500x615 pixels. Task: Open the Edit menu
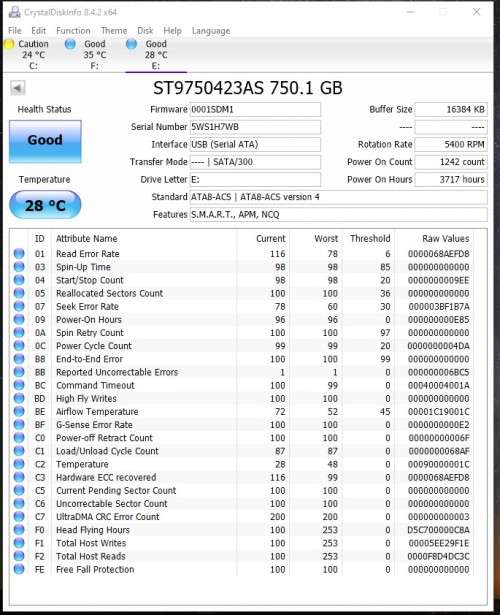tap(38, 31)
